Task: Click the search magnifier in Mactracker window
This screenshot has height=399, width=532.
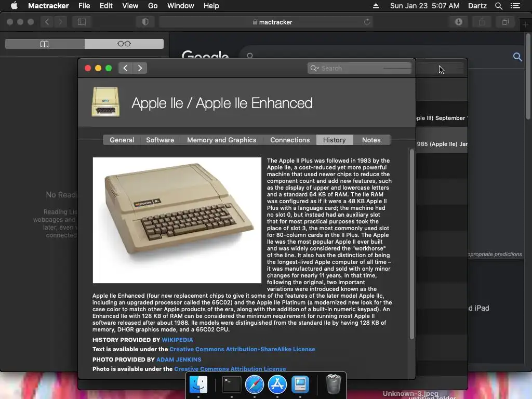Action: 314,68
